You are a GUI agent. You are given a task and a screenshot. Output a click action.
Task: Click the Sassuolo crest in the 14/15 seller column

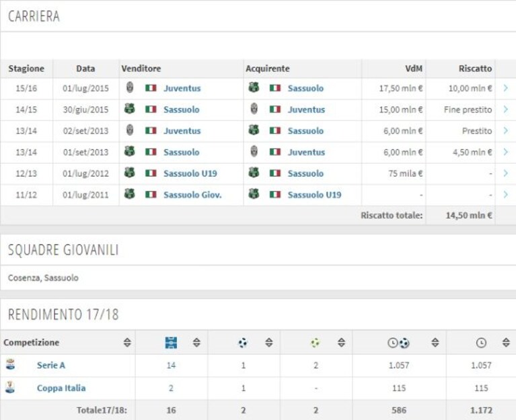click(129, 109)
